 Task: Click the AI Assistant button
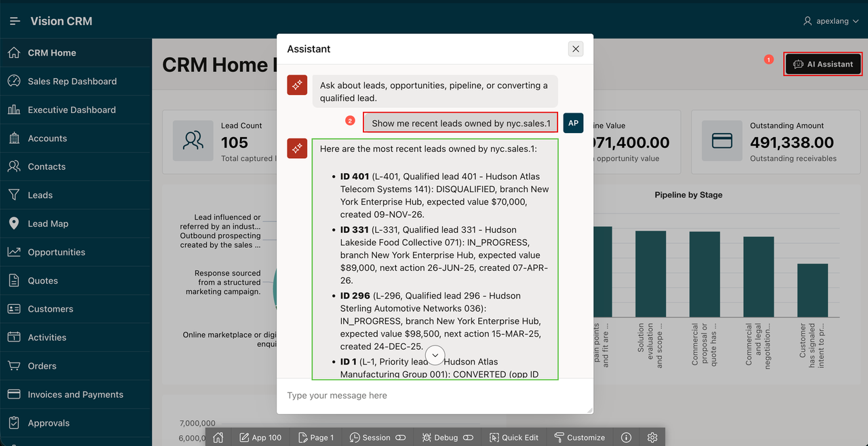[x=823, y=64]
